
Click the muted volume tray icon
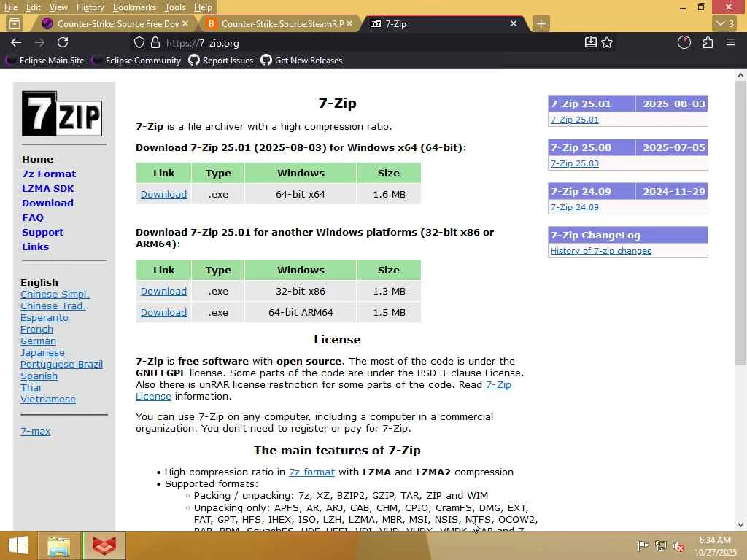pos(678,545)
